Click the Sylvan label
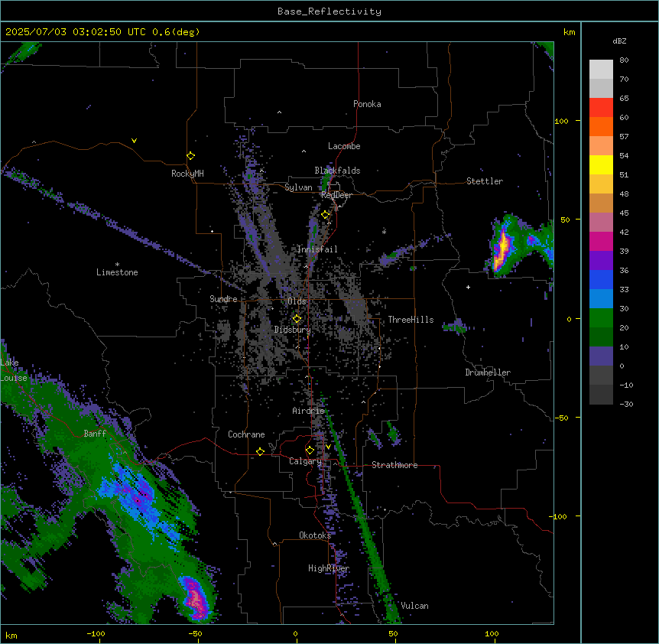 pyautogui.click(x=298, y=187)
